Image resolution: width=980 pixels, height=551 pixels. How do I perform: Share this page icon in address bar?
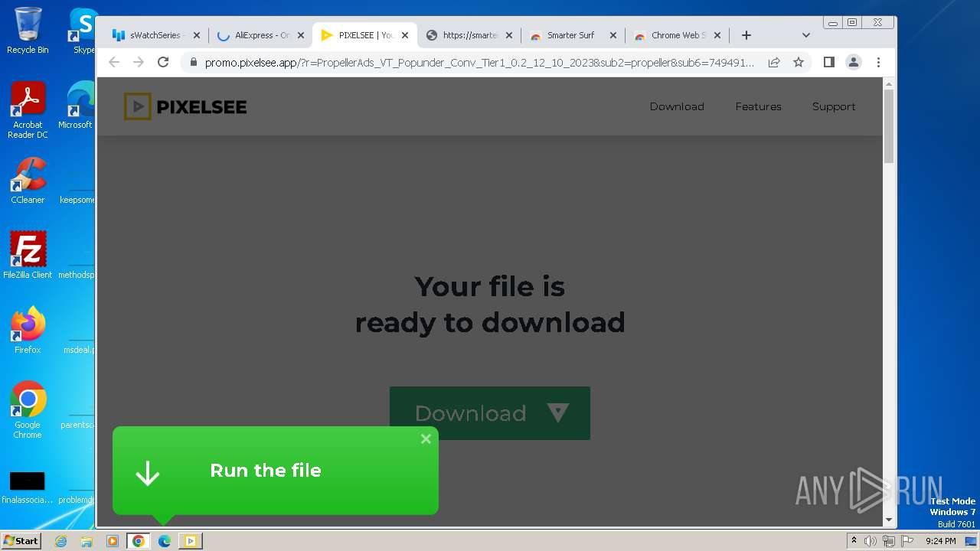point(774,62)
